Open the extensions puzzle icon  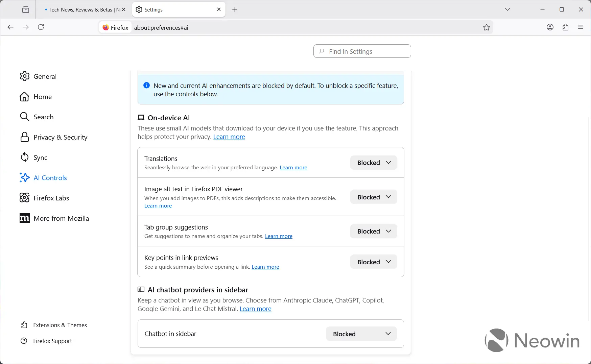coord(565,27)
